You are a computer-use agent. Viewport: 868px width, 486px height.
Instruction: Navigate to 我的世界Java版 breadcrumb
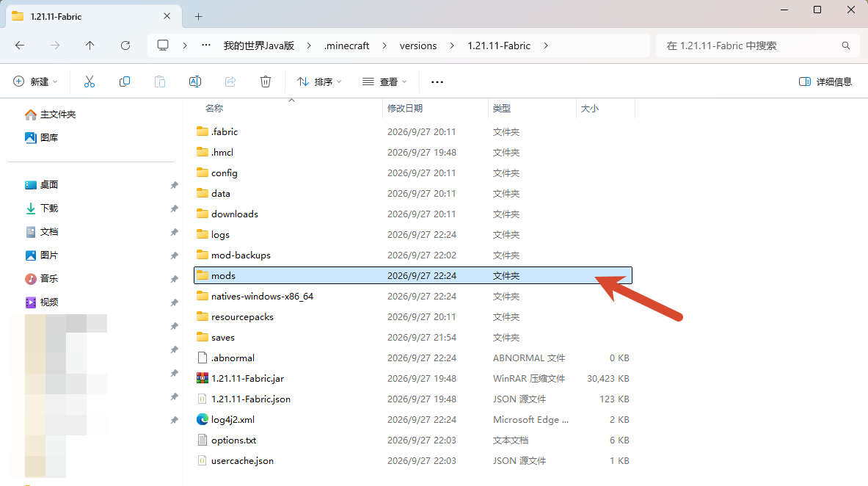click(258, 46)
